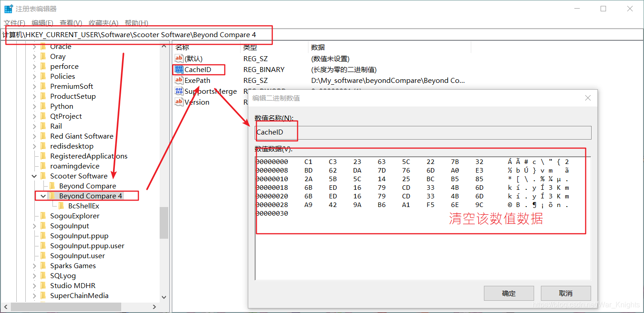The height and width of the screenshot is (313, 644).
Task: Click the SupportsMerge value name
Action: coord(210,91)
